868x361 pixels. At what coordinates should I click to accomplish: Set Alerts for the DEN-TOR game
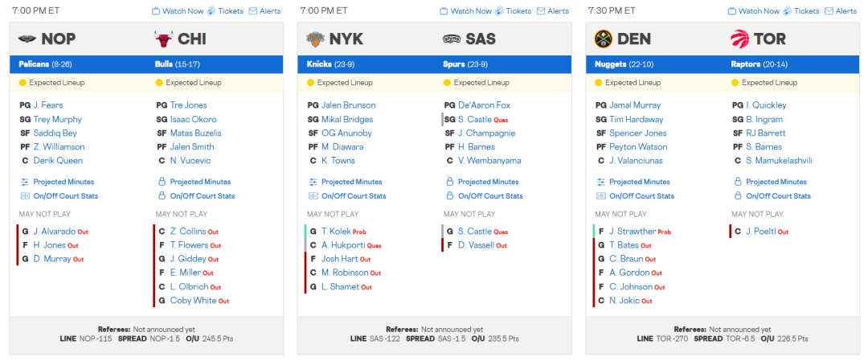coord(841,11)
